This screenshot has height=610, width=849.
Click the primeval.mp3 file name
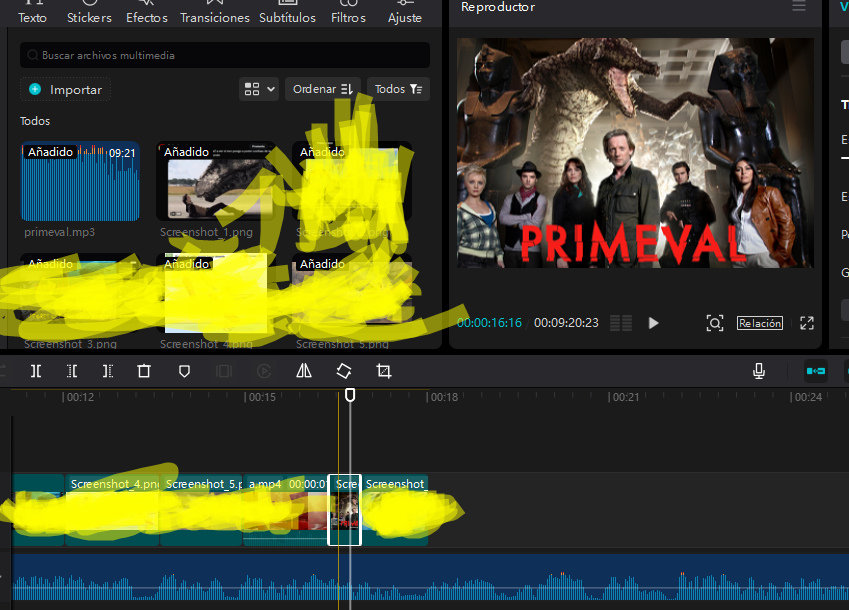(x=60, y=232)
